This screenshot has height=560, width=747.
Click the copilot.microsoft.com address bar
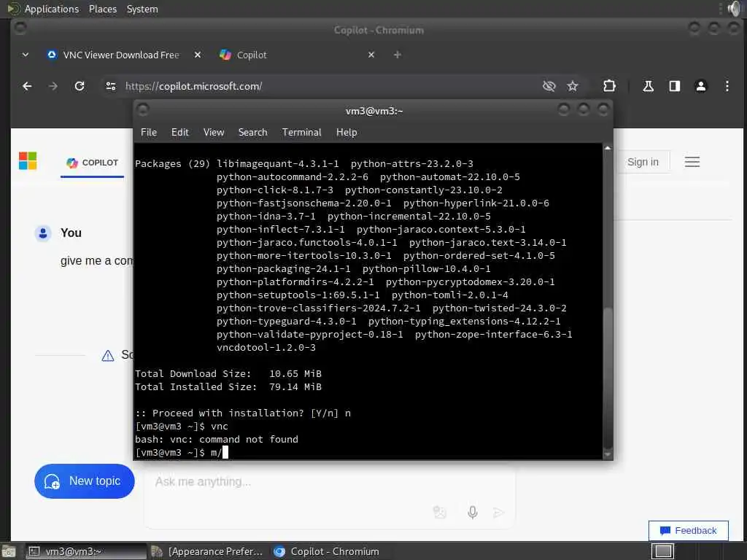(324, 86)
